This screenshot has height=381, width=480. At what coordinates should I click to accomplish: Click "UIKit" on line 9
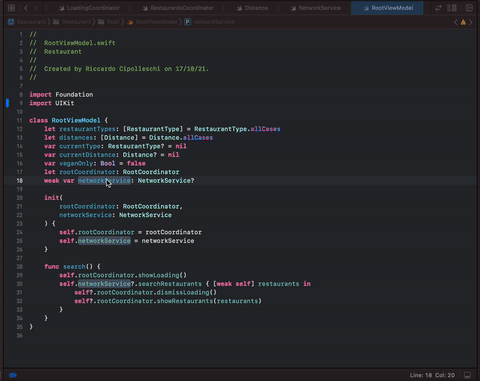tap(65, 103)
